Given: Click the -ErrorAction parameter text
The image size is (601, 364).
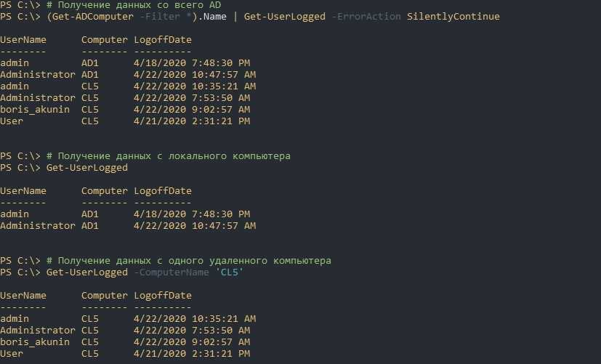Looking at the screenshot, I should 363,17.
